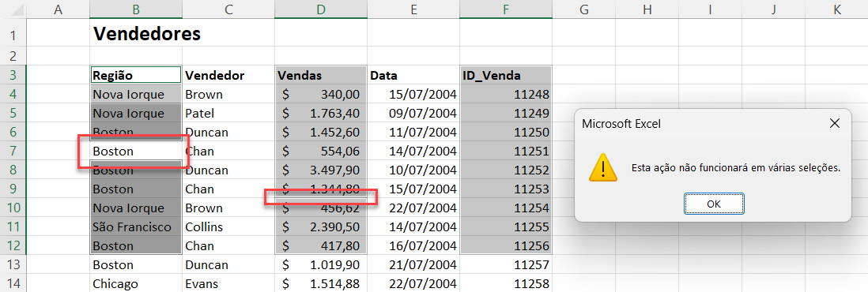Click the 09/07/2004 date cell
Image resolution: width=868 pixels, height=292 pixels.
pyautogui.click(x=413, y=113)
